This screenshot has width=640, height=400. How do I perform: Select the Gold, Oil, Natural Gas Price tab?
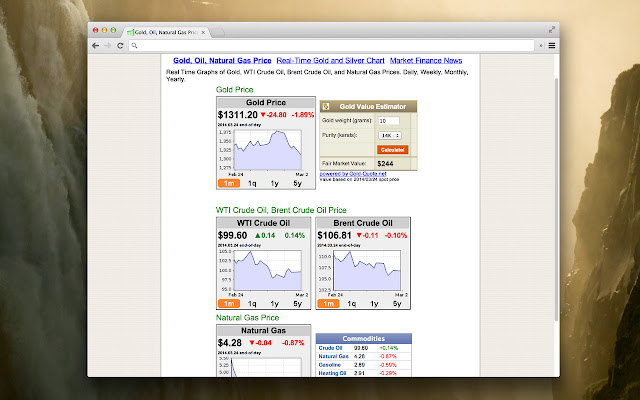tap(166, 32)
